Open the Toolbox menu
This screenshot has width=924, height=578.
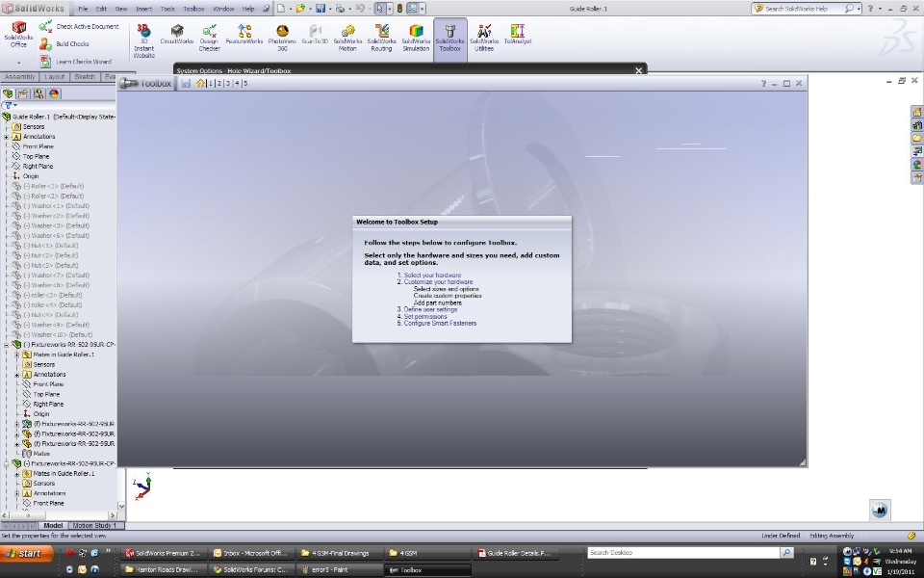[x=193, y=9]
